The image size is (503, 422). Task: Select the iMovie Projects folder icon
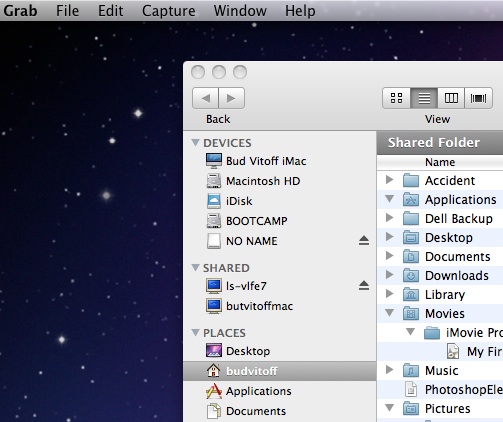click(432, 332)
